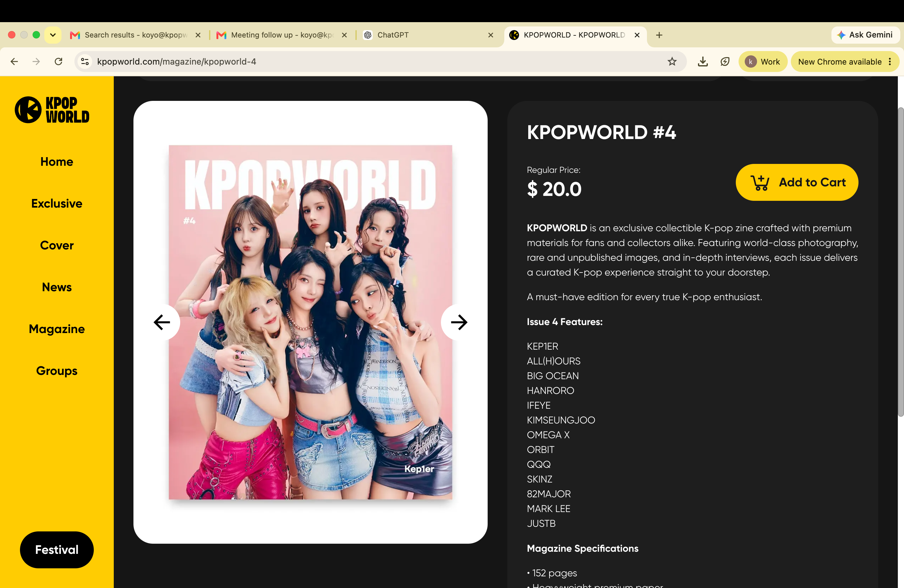This screenshot has width=904, height=588.
Task: Click MARK LEE in features list
Action: pos(549,509)
